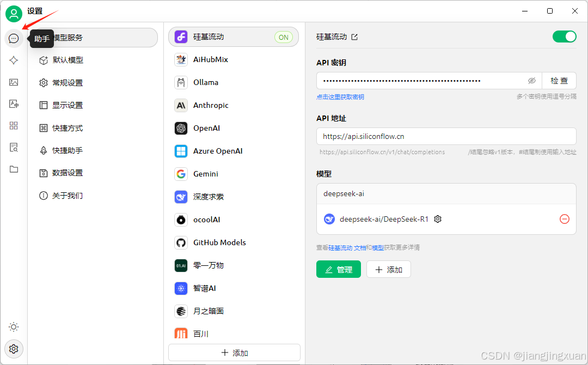Toggle API key visibility eye icon
The image size is (588, 365).
532,81
